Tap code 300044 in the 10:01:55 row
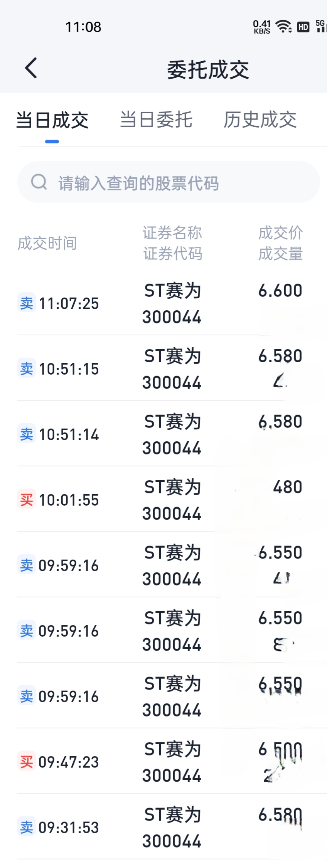327x868 pixels. pos(172,513)
